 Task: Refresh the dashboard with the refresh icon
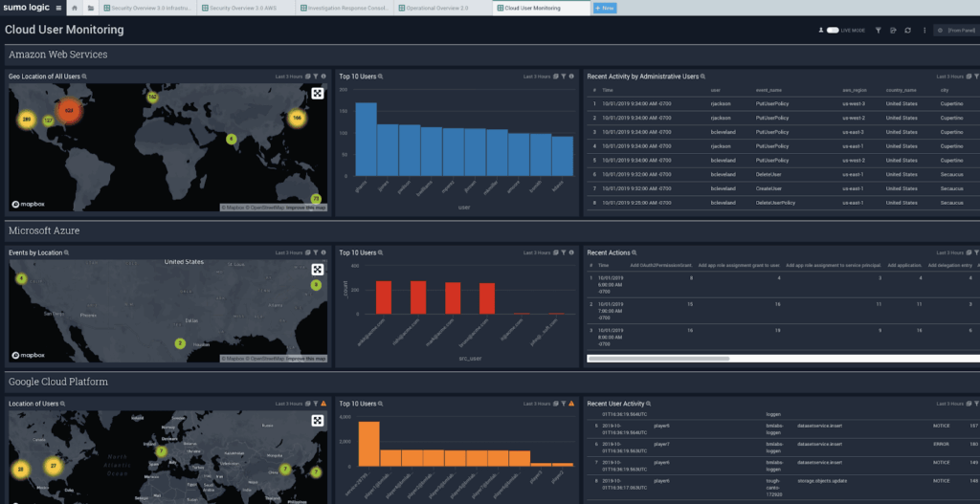coord(907,30)
